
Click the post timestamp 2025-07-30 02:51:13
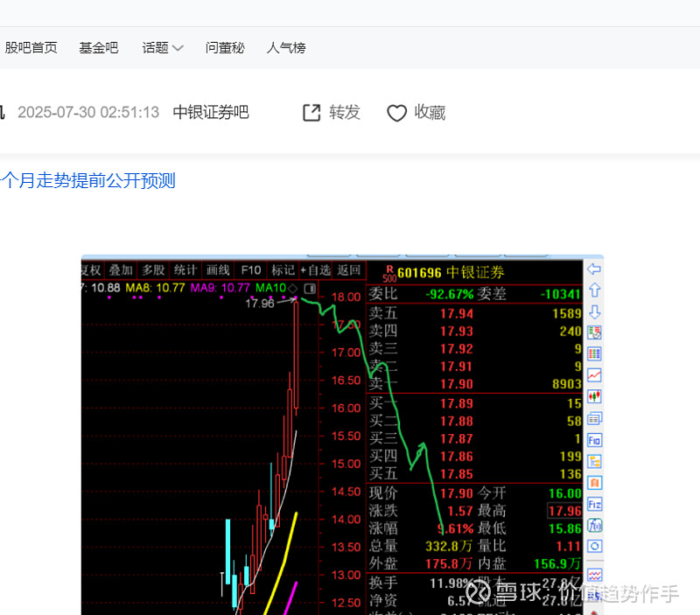pyautogui.click(x=88, y=112)
